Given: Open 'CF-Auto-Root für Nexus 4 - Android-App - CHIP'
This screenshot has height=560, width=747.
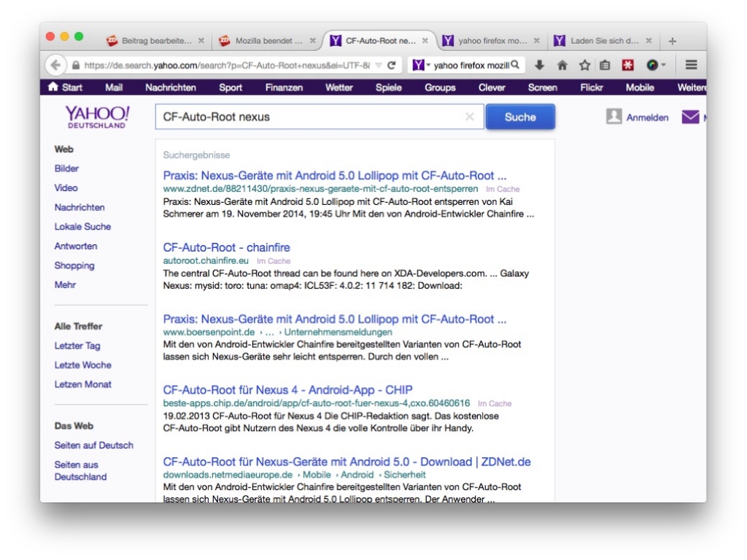Looking at the screenshot, I should tap(287, 390).
